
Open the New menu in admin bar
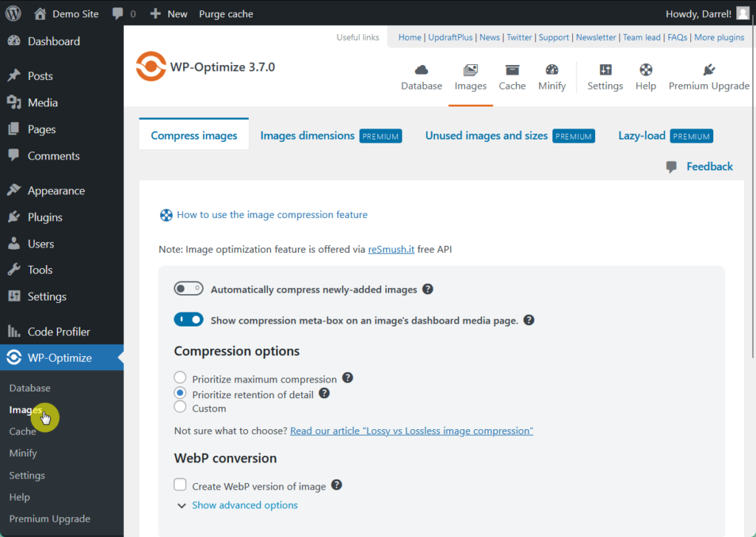[169, 14]
